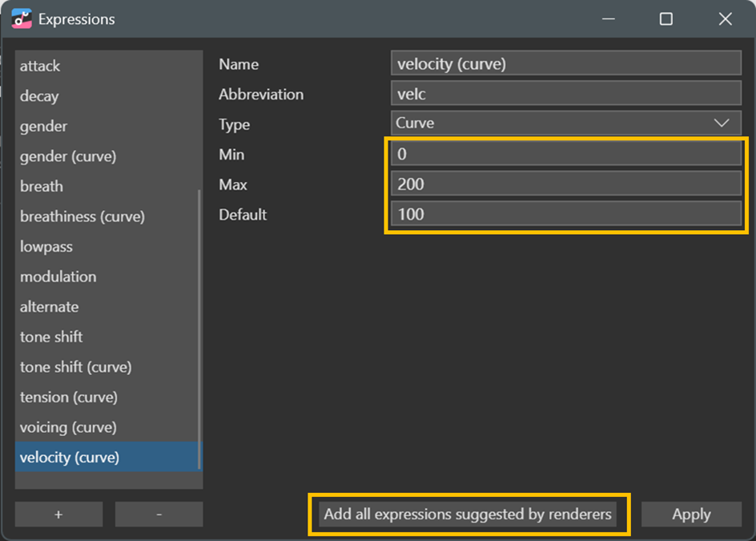Click the Default value field
This screenshot has width=756, height=541.
point(566,214)
